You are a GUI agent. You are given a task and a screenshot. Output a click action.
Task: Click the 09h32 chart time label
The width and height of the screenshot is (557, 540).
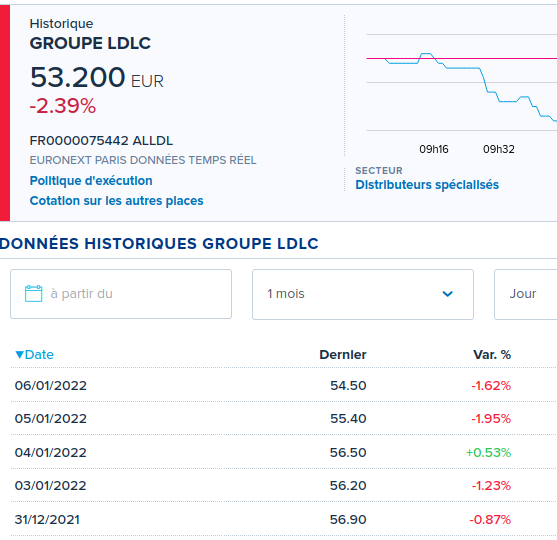pyautogui.click(x=499, y=149)
